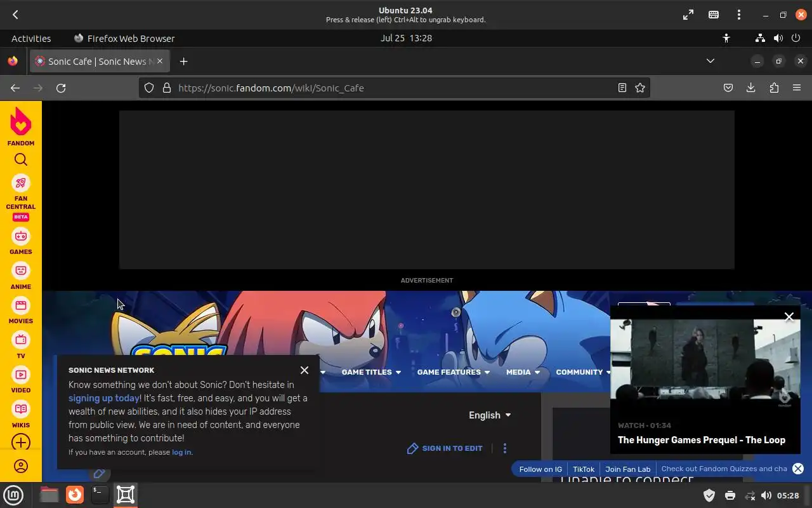
Task: Follow the signing up today link
Action: [x=104, y=398]
